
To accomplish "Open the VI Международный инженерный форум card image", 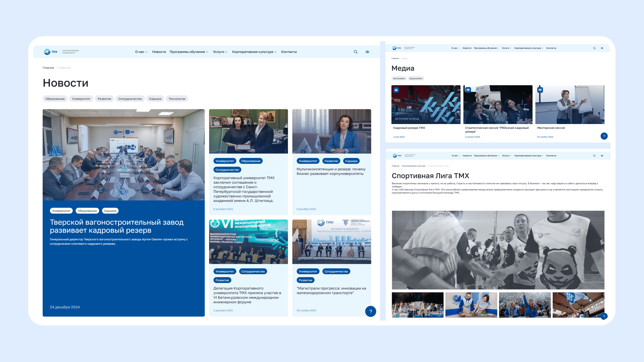I will (x=248, y=242).
